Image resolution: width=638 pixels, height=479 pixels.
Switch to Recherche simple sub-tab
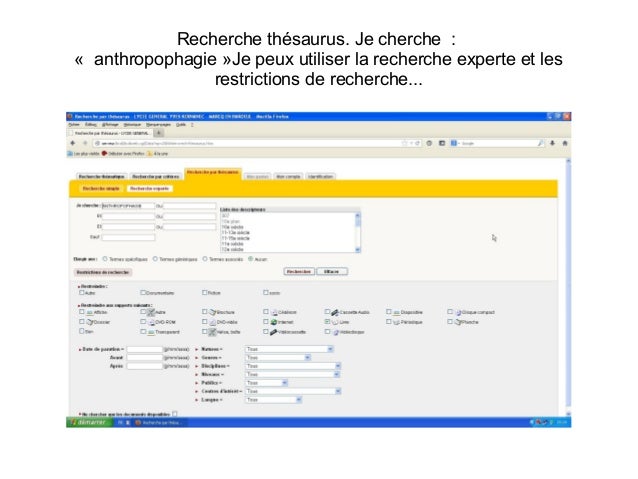101,188
